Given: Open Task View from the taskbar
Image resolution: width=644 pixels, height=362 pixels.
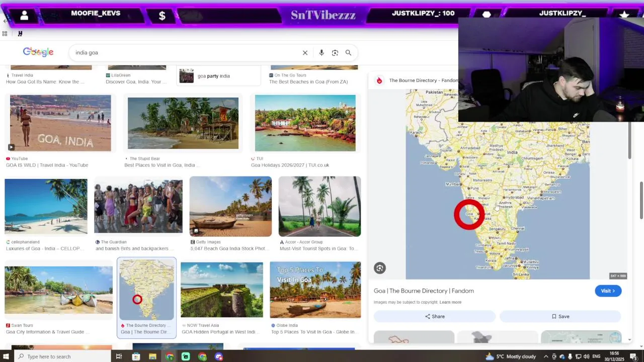Looking at the screenshot, I should point(119,356).
